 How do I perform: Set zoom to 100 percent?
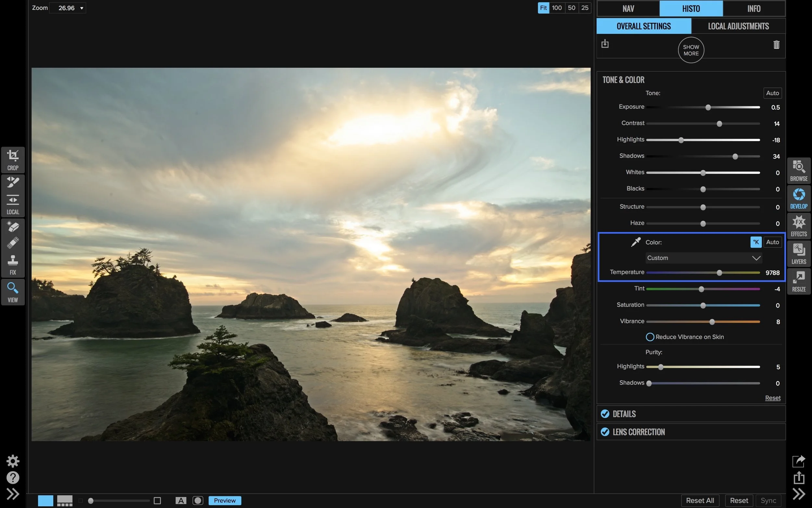tap(557, 8)
